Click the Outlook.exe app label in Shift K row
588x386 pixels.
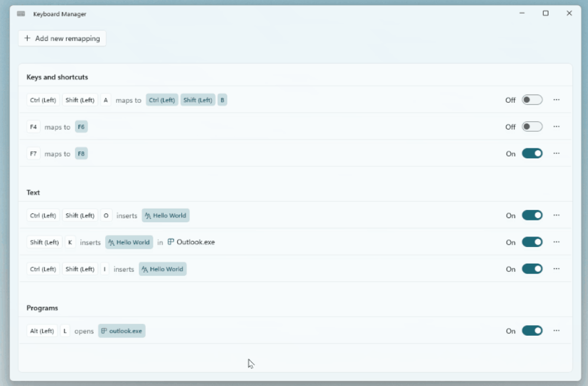click(191, 242)
